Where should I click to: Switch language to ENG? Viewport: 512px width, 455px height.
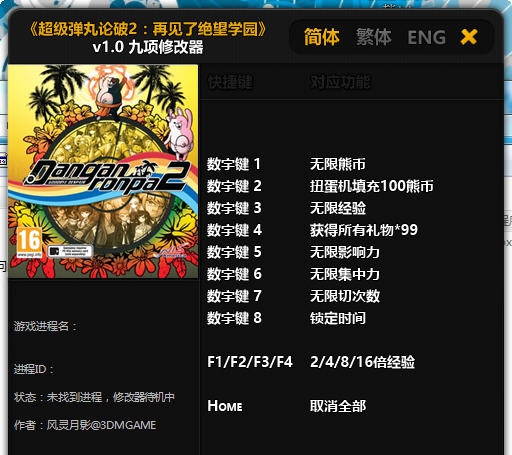pyautogui.click(x=426, y=37)
